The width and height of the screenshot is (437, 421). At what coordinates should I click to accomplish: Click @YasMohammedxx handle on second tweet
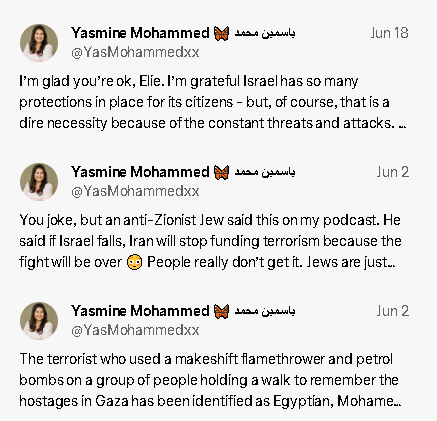point(135,191)
